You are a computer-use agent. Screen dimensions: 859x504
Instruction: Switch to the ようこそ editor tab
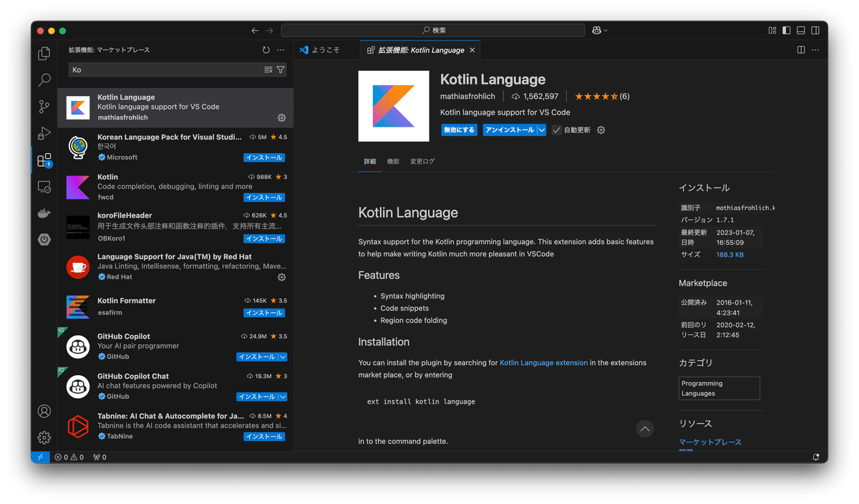326,49
